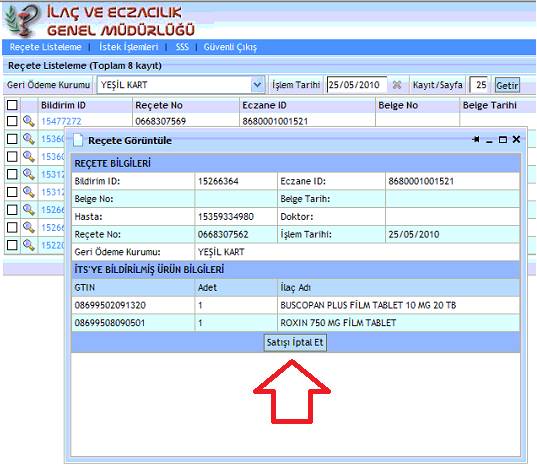
Task: Sort by the Bildirim ID column header
Action: [63, 105]
